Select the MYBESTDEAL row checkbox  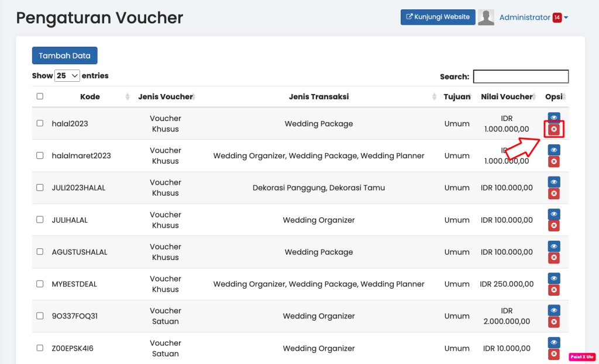click(x=40, y=284)
